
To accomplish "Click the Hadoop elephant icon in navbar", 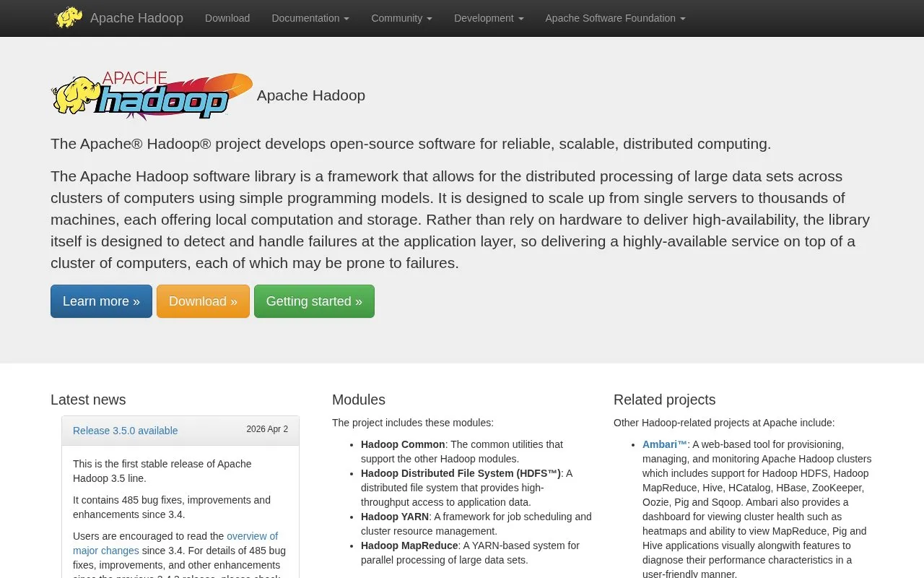I will point(69,17).
